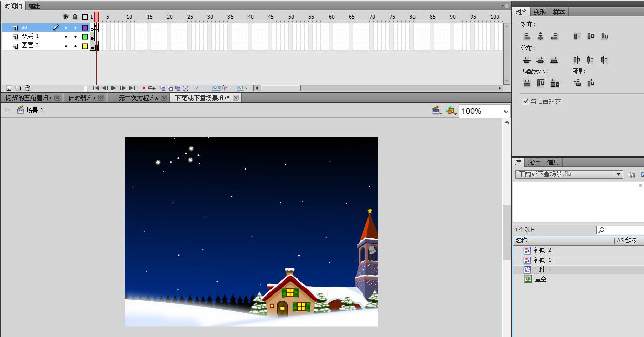Screen dimensions: 644x337
Task: Close 闪耀的五角星.fla document tab
Action: [x=57, y=98]
